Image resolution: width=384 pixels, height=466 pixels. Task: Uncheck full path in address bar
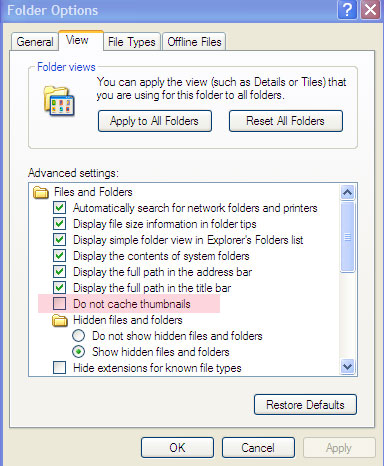click(x=60, y=272)
